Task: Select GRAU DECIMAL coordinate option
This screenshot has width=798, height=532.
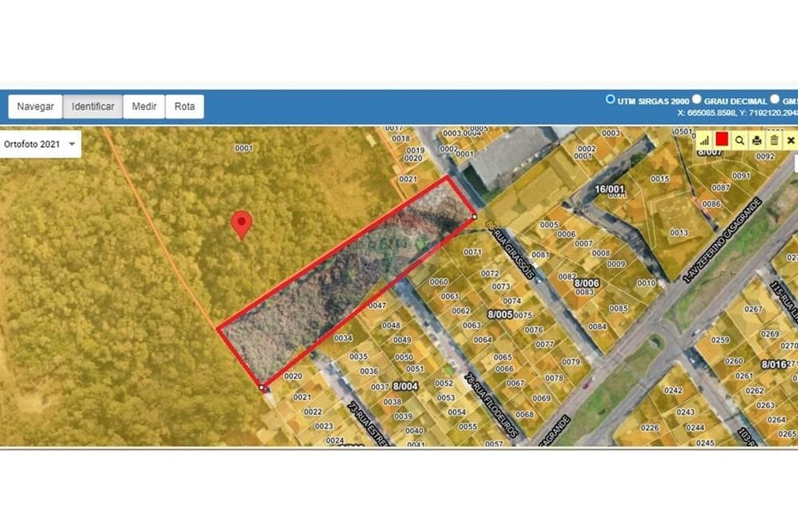Action: pyautogui.click(x=697, y=99)
